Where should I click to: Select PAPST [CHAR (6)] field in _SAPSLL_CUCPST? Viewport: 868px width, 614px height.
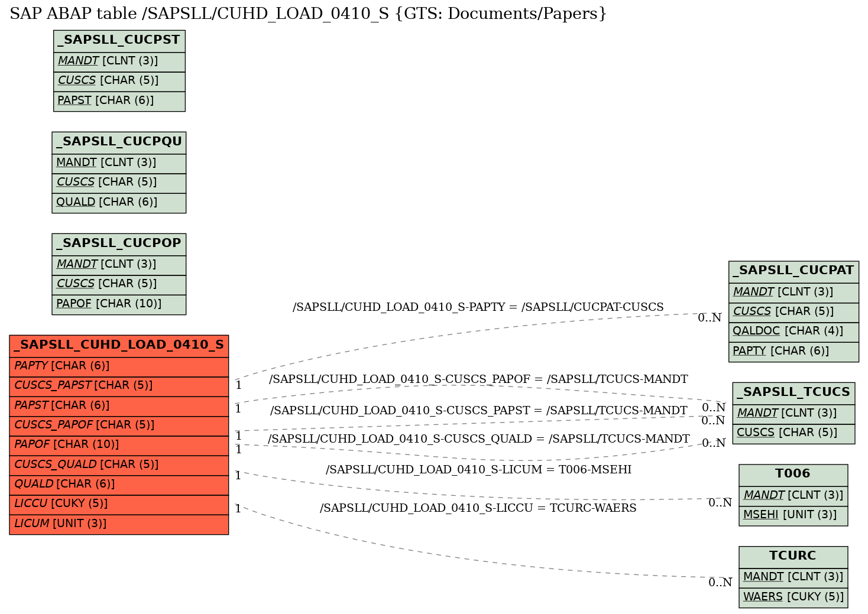(x=119, y=101)
